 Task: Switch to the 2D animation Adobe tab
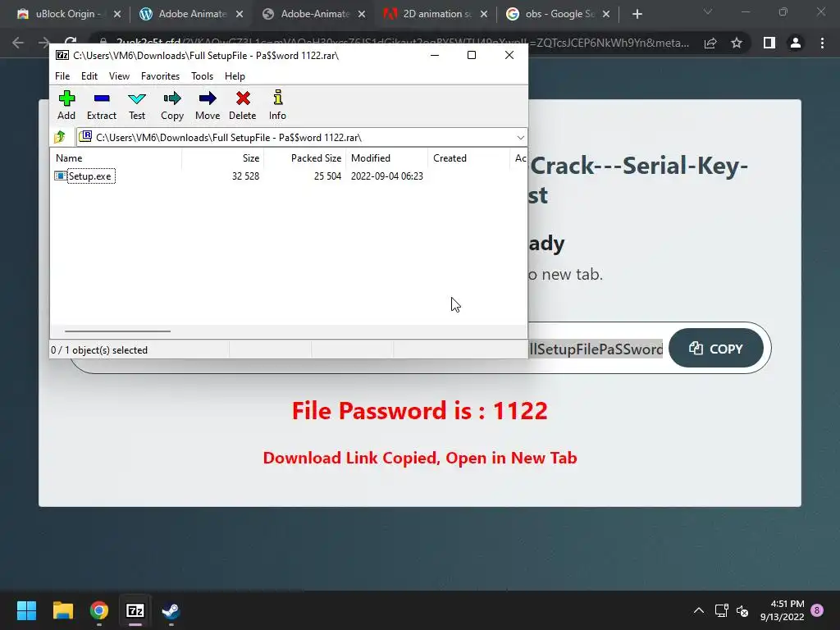[x=436, y=14]
